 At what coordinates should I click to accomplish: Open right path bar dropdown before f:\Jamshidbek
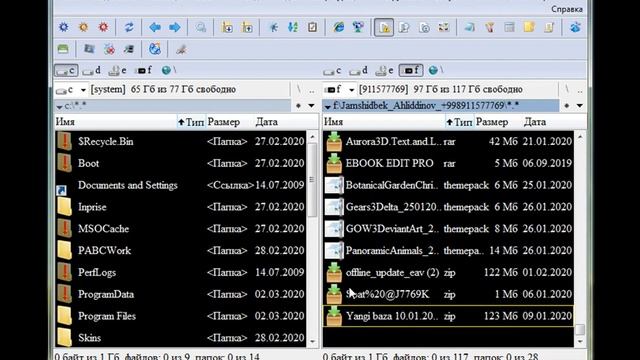(x=327, y=107)
